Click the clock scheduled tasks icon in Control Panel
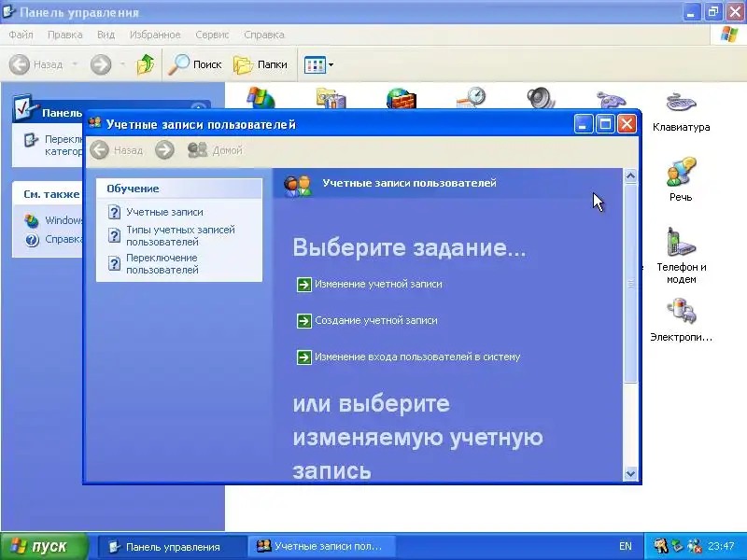 (x=472, y=98)
